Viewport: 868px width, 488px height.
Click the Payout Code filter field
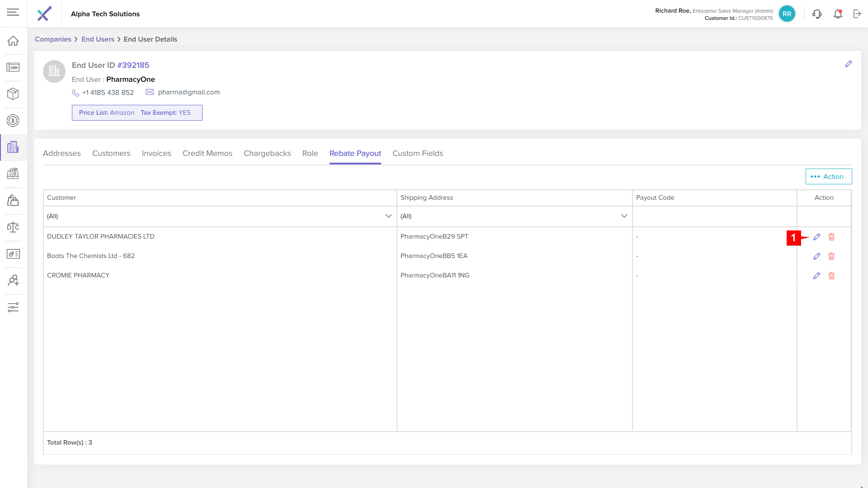[x=714, y=216]
